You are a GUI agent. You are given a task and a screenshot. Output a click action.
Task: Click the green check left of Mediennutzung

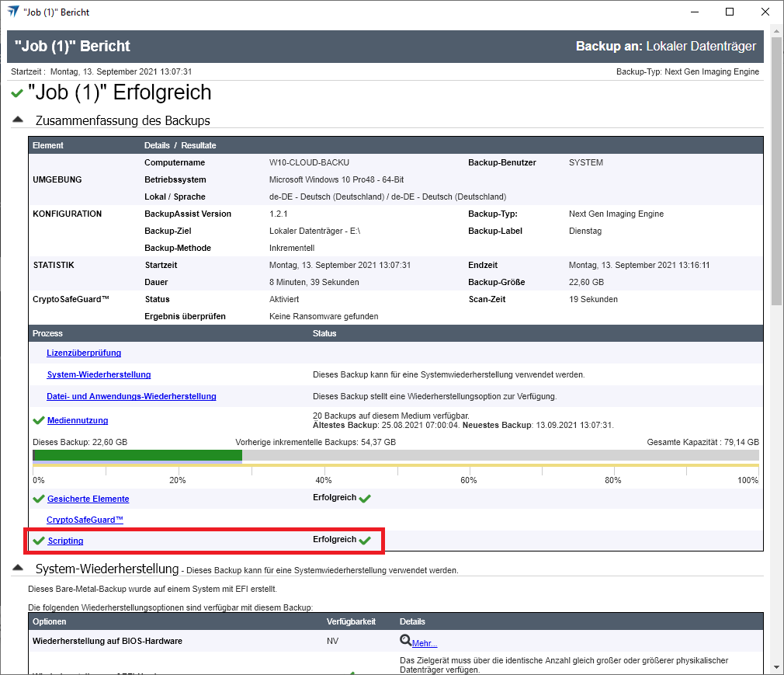[38, 420]
